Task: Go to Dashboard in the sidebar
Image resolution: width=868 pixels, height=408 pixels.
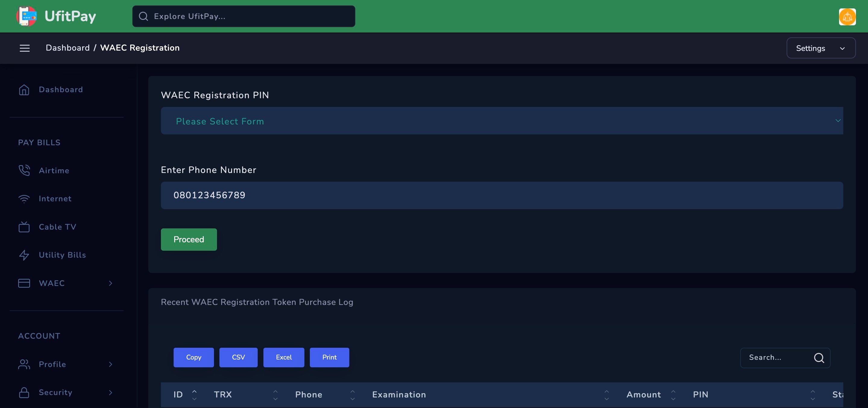Action: click(61, 89)
